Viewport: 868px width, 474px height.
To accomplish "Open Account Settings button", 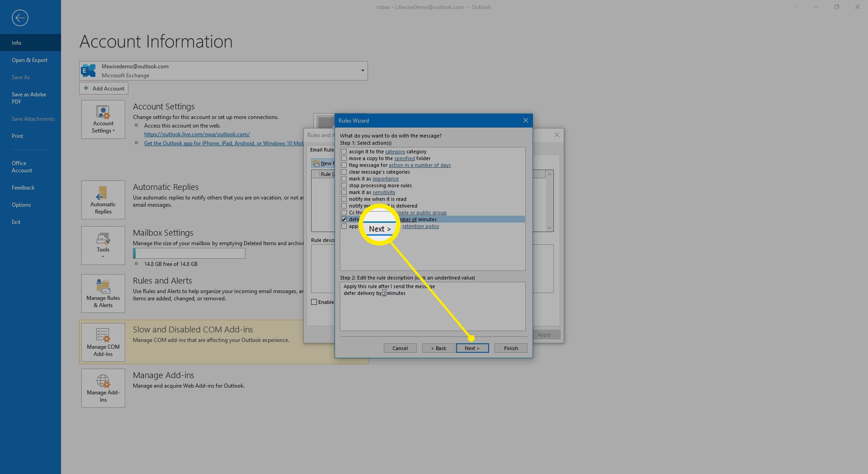I will tap(103, 119).
